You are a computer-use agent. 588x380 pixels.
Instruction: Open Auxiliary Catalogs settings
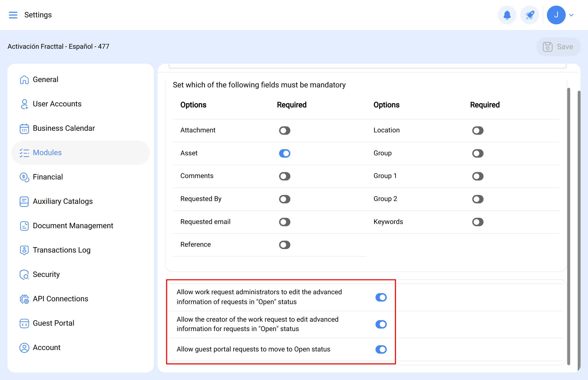point(63,201)
